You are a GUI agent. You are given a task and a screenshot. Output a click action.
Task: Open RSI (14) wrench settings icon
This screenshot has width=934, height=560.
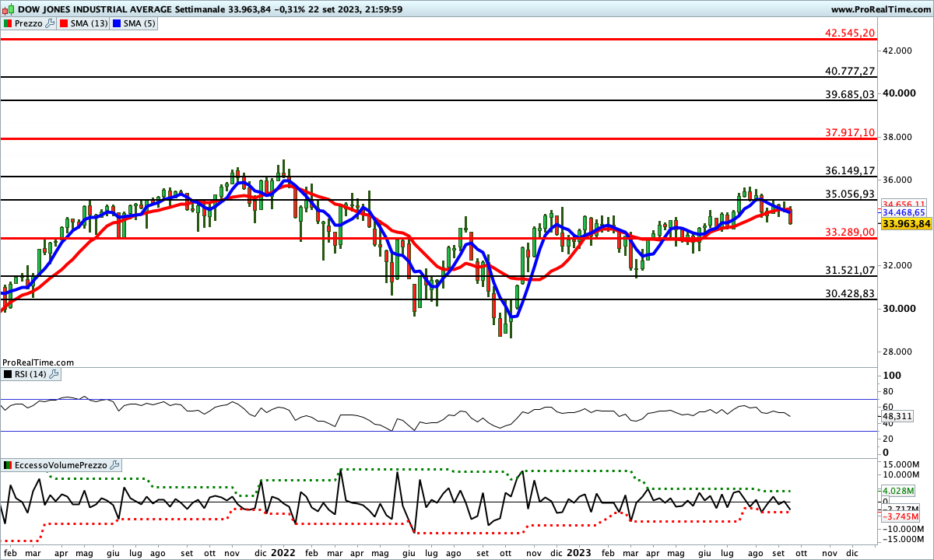tap(54, 374)
